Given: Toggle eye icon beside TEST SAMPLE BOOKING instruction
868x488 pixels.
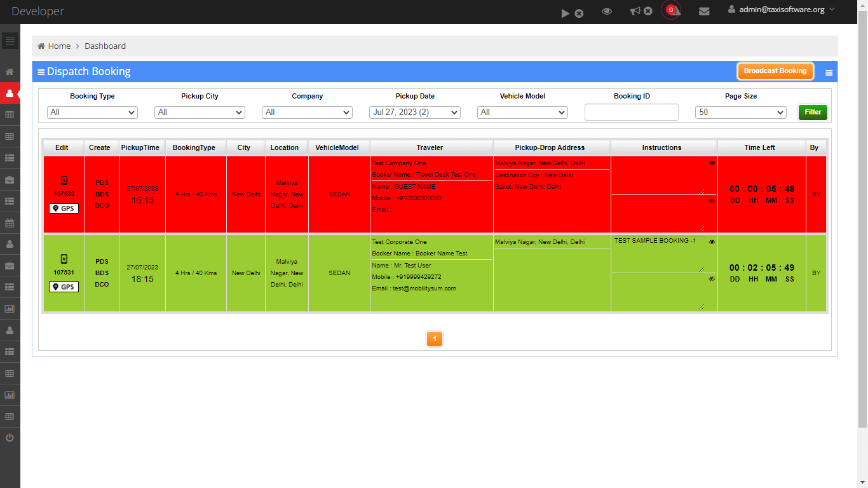Looking at the screenshot, I should point(712,242).
